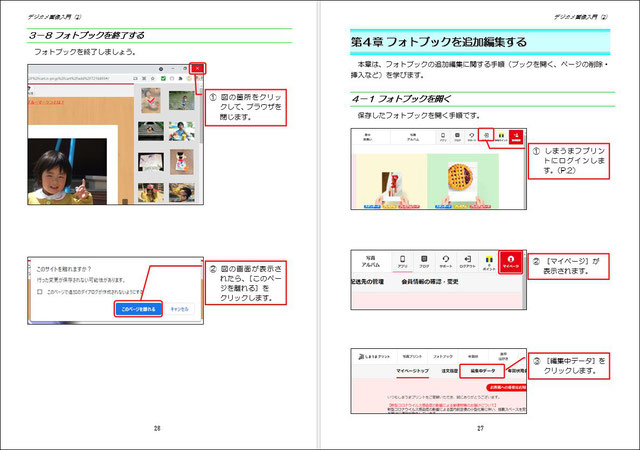This screenshot has width=640, height=450.
Task: Click the ブログ icon in the マイページ header screenshot
Action: point(424,262)
